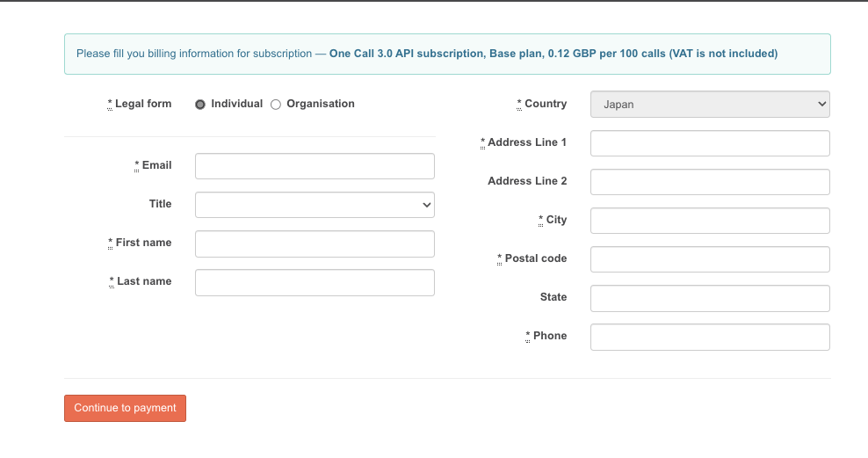Open the Country dropdown showing Japan
868x458 pixels.
710,104
